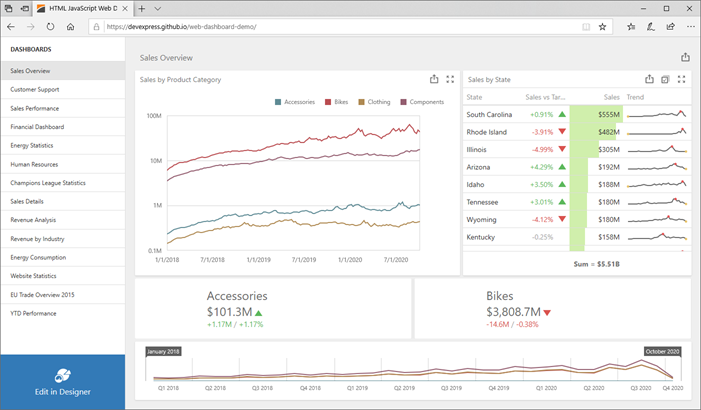The height and width of the screenshot is (410, 701).
Task: Toggle the Components legend series
Action: pyautogui.click(x=422, y=102)
